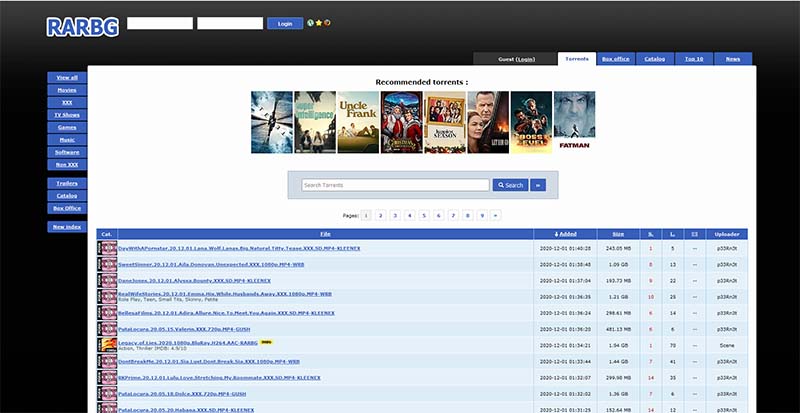The image size is (800, 413).
Task: Click the IMDb badge next to Legacy.of.Lies
Action: coord(266,343)
